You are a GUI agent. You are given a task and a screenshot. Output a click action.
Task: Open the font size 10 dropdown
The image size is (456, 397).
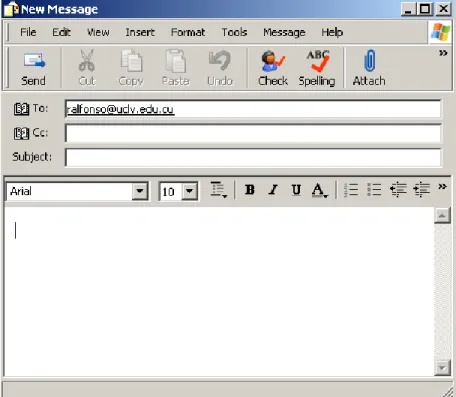click(190, 191)
